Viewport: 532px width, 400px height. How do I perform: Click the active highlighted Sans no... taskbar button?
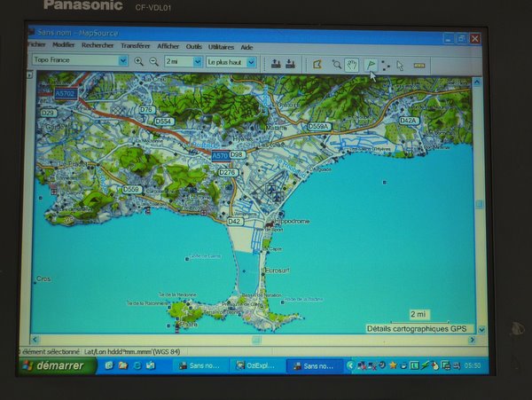[315, 366]
